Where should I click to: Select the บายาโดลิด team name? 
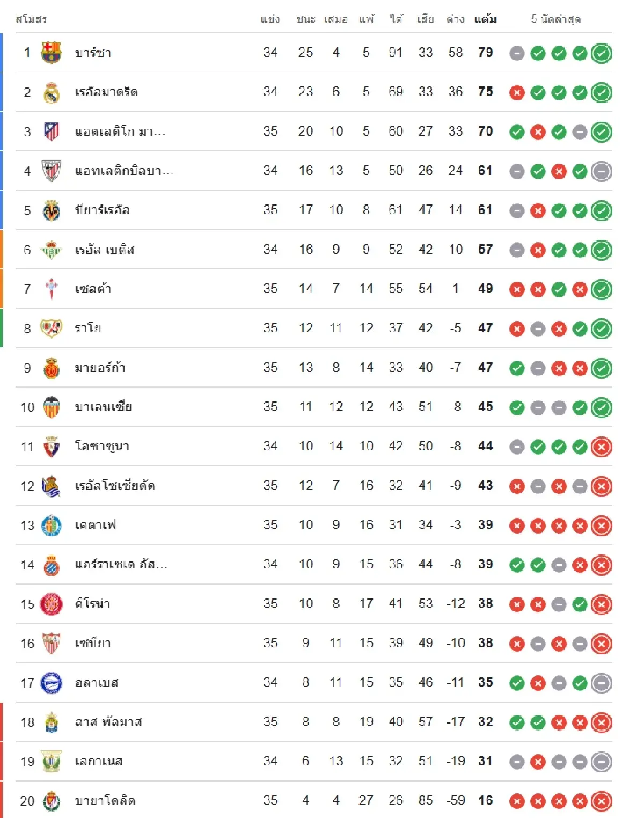[105, 801]
